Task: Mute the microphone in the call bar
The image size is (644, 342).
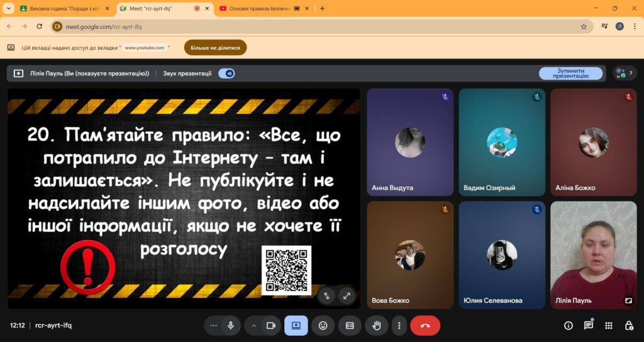Action: click(x=231, y=326)
